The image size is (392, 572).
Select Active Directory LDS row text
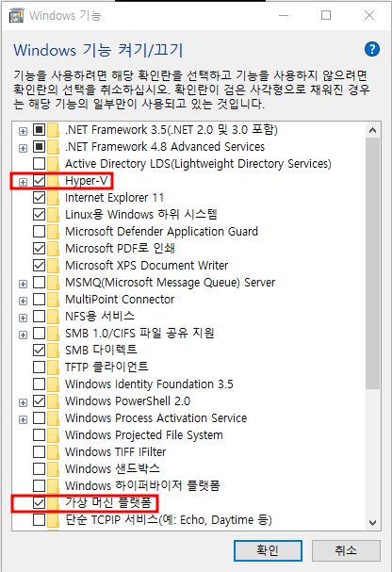point(198,164)
